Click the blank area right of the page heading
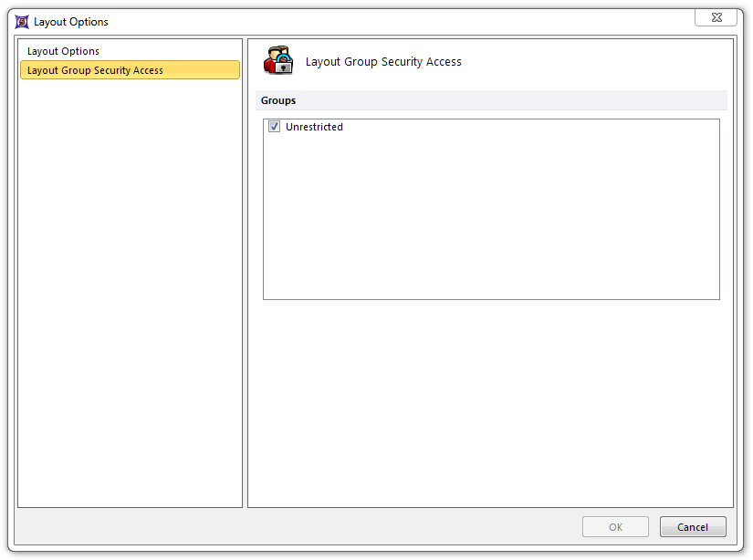 tap(593, 62)
